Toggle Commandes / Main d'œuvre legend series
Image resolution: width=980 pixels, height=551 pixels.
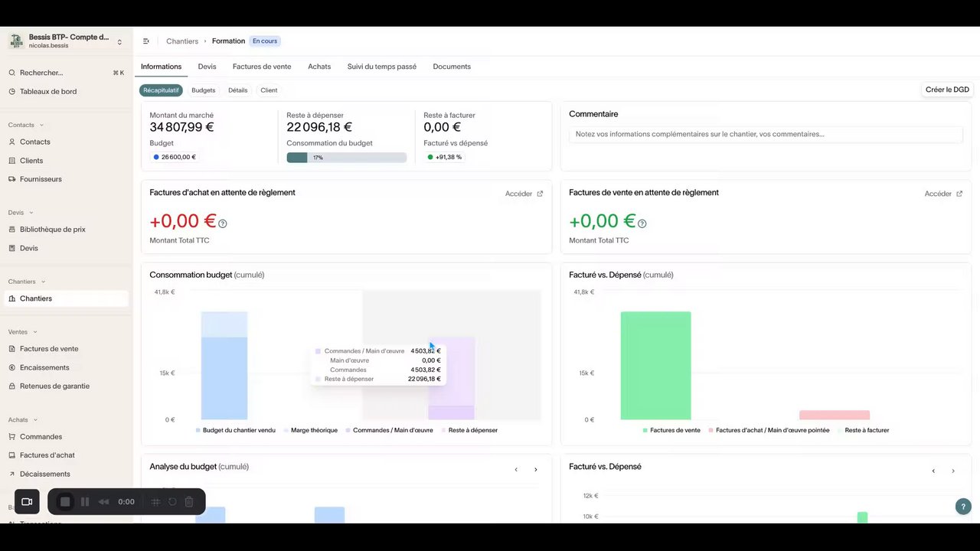[390, 430]
